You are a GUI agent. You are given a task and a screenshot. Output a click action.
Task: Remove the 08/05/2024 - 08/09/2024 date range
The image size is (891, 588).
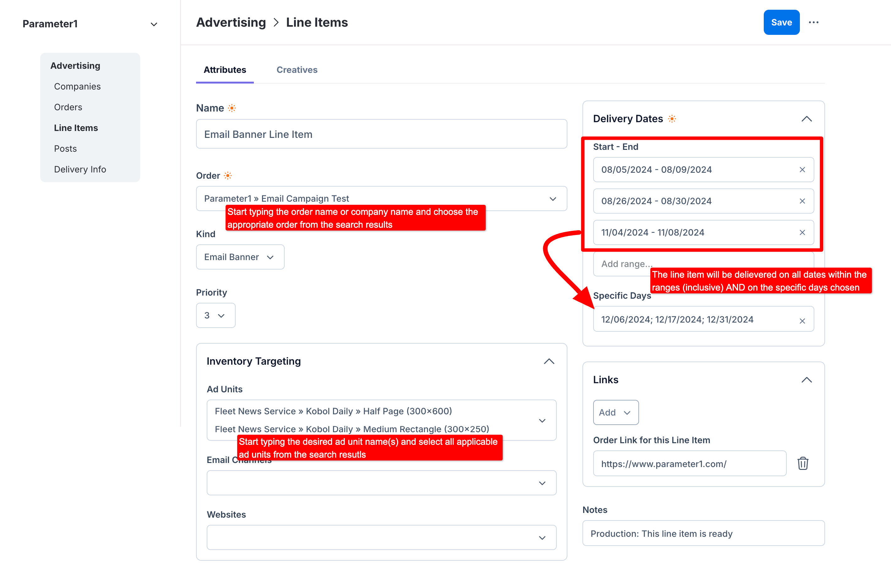(802, 170)
